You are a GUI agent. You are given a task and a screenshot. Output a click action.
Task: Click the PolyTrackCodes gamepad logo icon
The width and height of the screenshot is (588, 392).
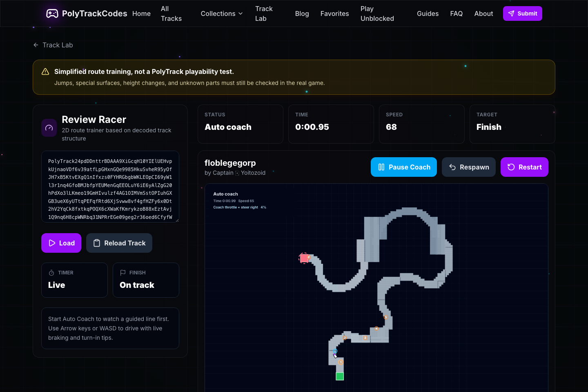52,13
